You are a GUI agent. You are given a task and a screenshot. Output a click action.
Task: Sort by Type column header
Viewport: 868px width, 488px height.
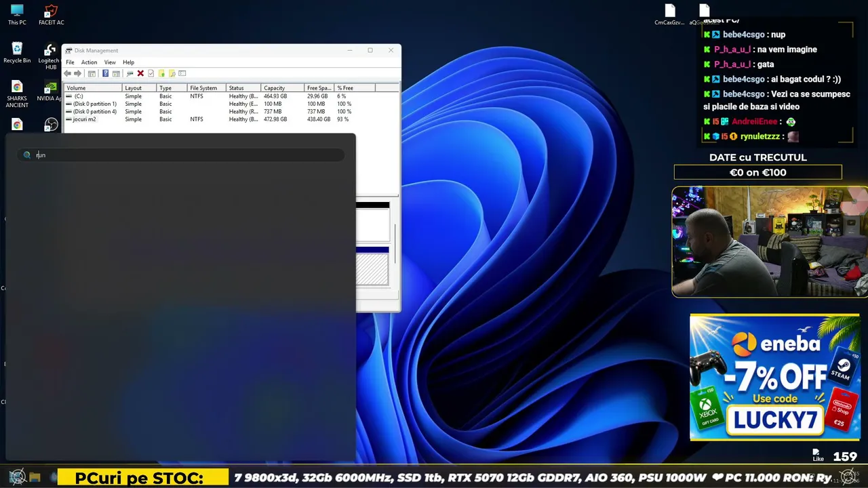point(172,88)
